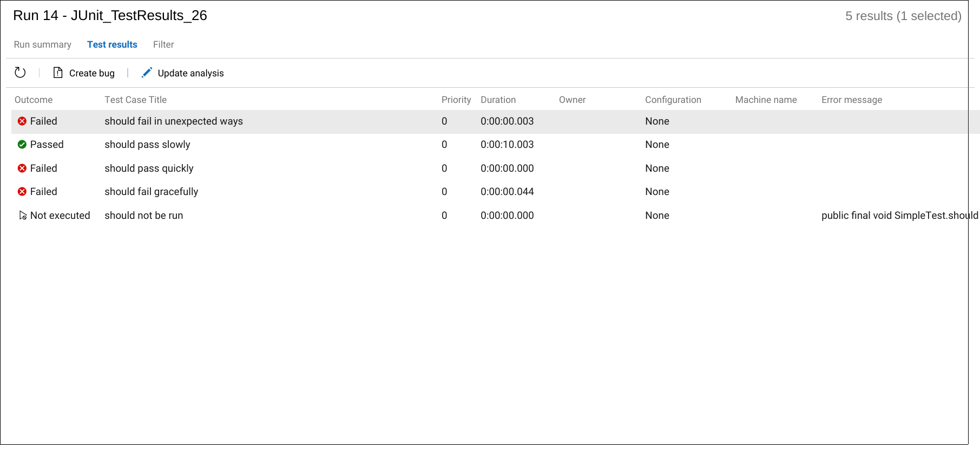Click green passed icon for 'should pass slowly'
Viewport: 980px width, 461px height.
[22, 145]
